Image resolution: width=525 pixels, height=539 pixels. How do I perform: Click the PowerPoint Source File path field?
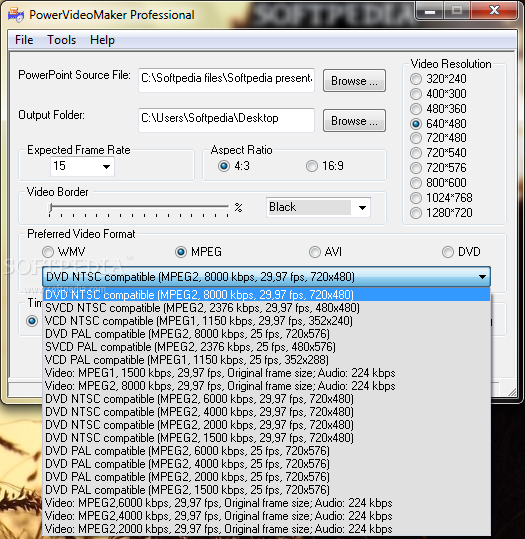(226, 80)
